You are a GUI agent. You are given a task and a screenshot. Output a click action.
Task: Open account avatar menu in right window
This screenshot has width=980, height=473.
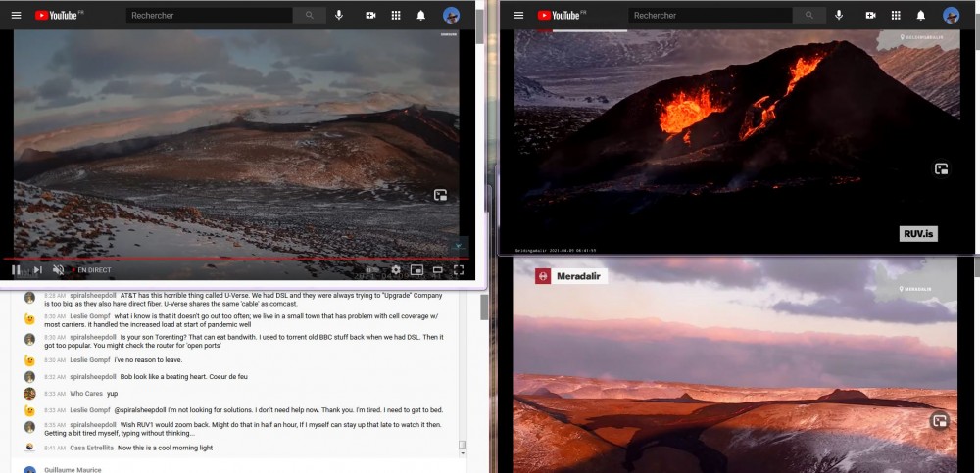[951, 16]
